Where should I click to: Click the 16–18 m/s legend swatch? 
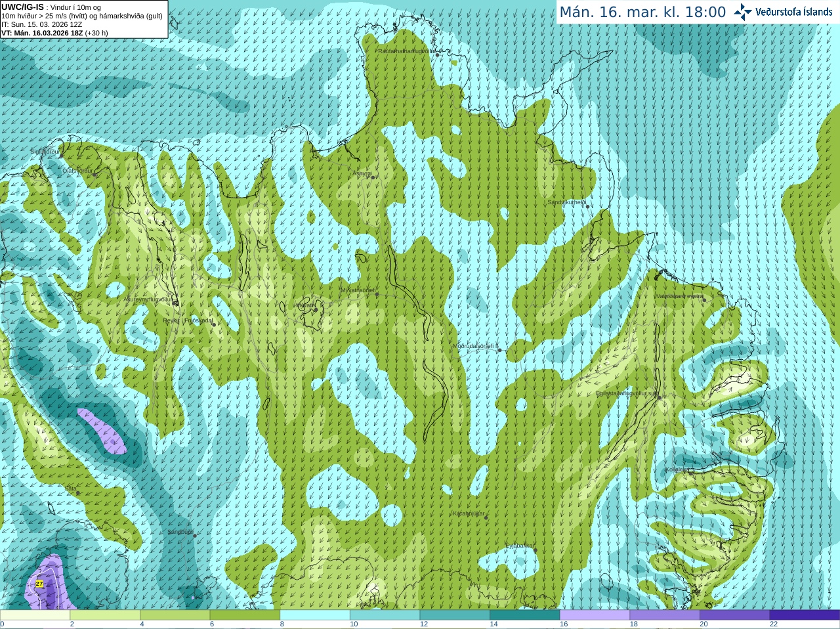(595, 615)
